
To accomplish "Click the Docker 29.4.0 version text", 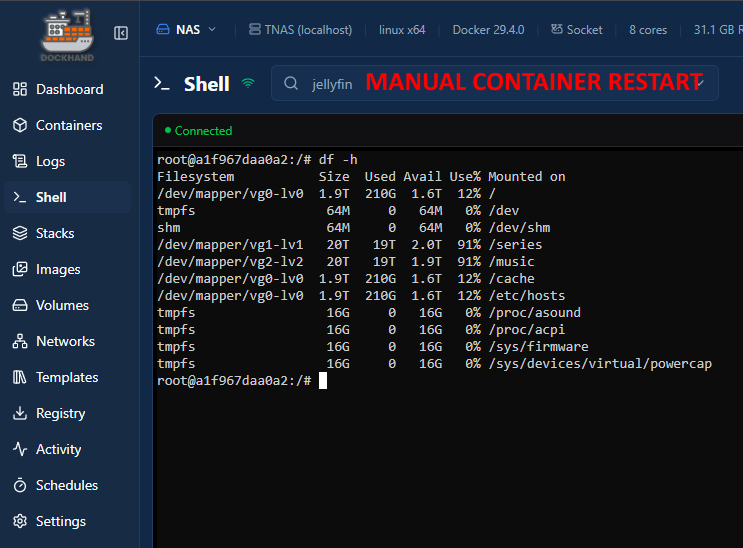I will (x=488, y=30).
